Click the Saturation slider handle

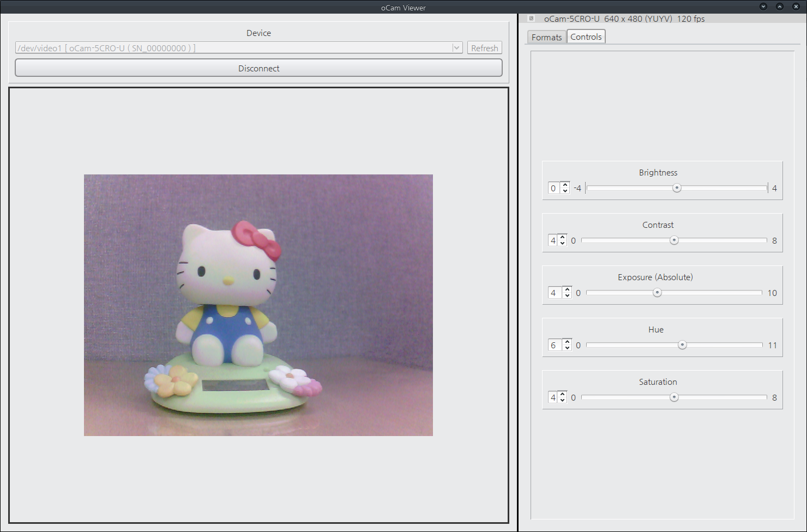click(674, 397)
